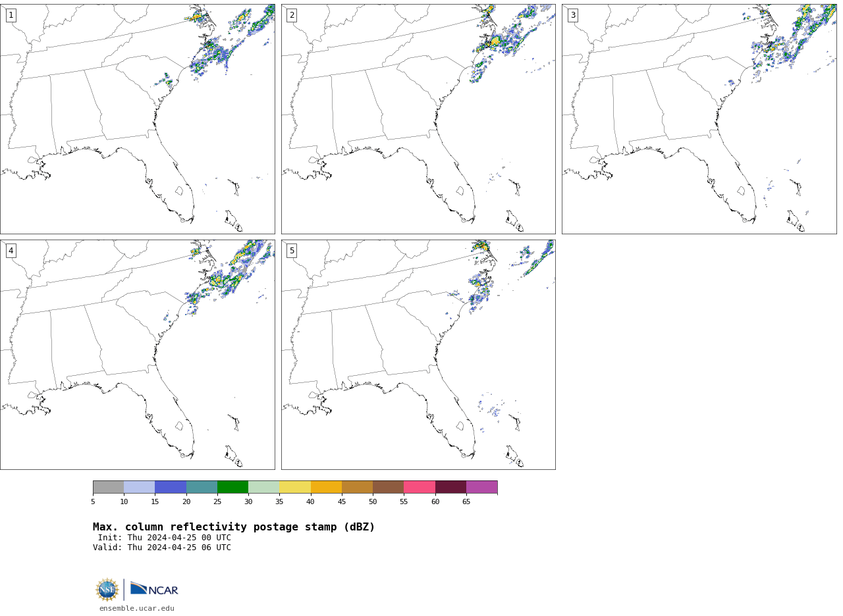Click the Max. column reflectivity title
843x616 pixels.
tap(234, 527)
